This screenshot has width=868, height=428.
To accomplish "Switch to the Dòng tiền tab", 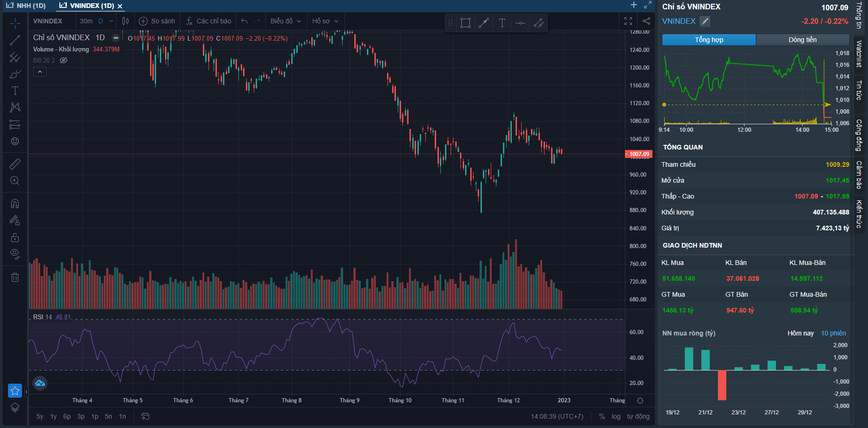I will [803, 40].
